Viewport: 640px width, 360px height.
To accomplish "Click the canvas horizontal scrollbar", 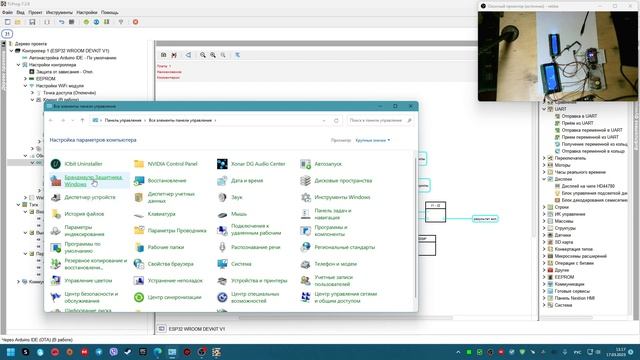I will (346, 318).
